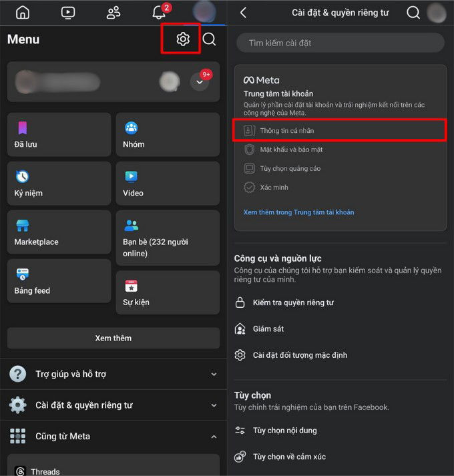This screenshot has width=454, height=476.
Task: Open the Marketplace shortcut tile
Action: click(59, 232)
